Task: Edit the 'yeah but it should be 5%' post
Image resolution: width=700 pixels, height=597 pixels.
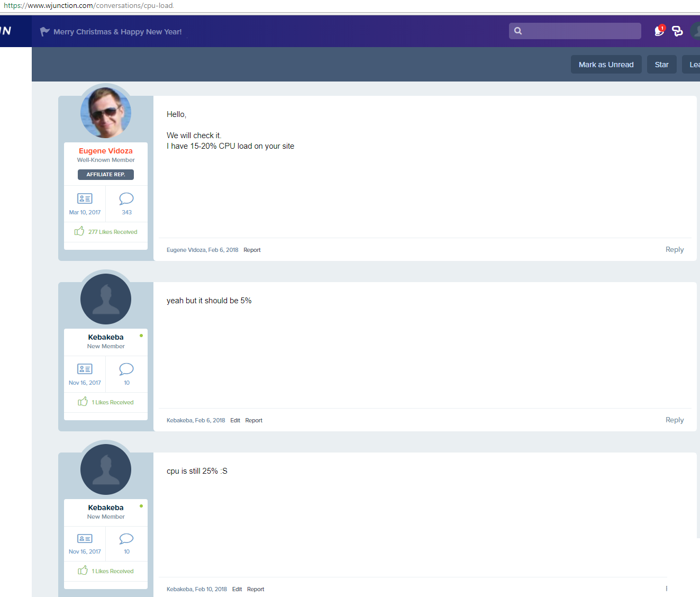Action: [x=235, y=420]
